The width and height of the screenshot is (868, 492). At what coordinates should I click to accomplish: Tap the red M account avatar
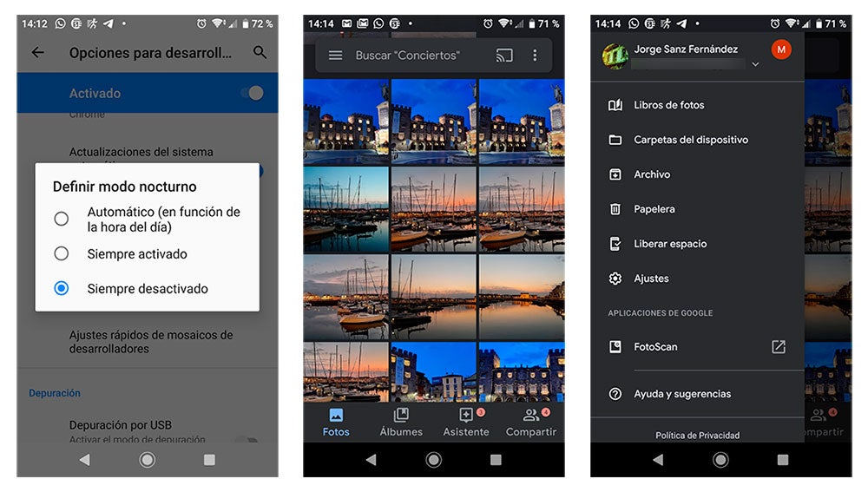coord(781,50)
